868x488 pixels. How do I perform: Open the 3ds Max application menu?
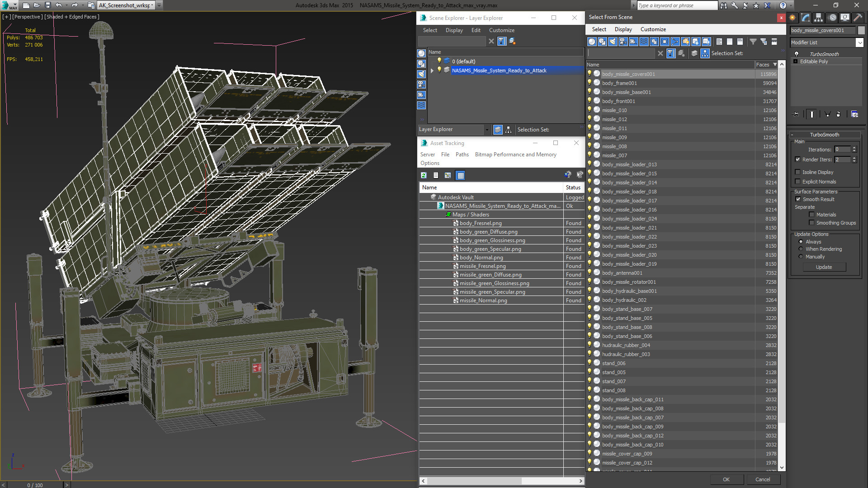9,5
